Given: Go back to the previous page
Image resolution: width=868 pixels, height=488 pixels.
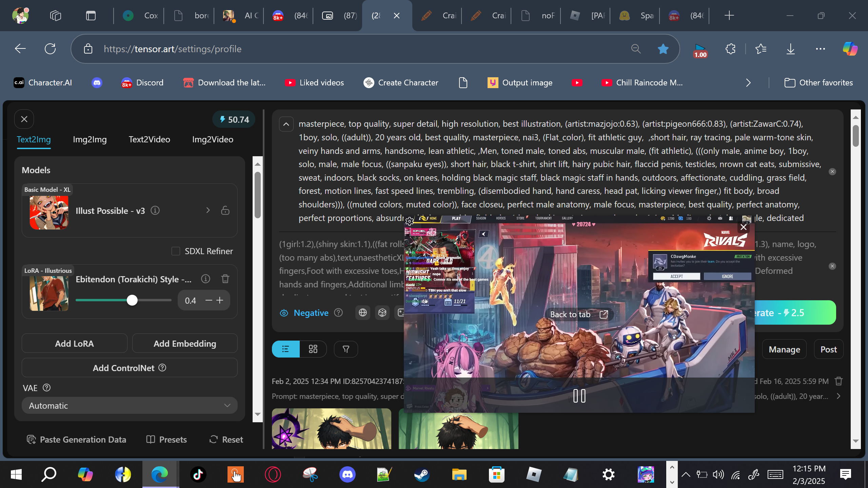Looking at the screenshot, I should [20, 49].
